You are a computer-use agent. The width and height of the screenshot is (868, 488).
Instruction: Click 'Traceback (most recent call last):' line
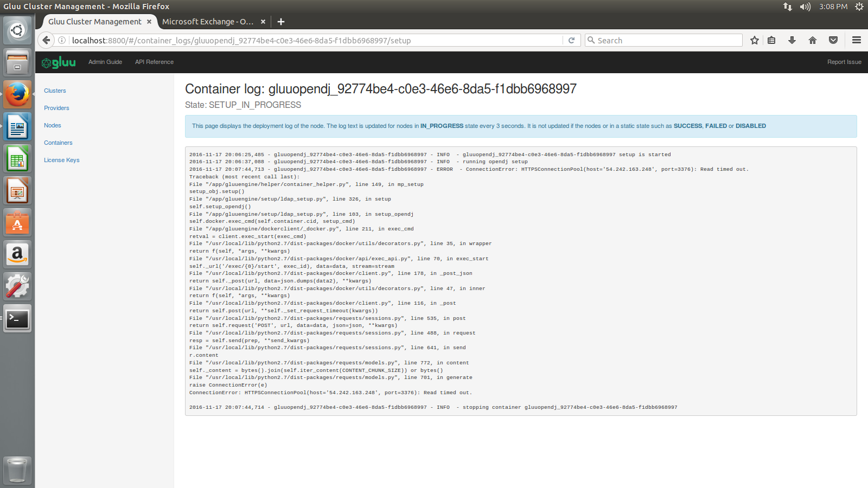point(244,177)
